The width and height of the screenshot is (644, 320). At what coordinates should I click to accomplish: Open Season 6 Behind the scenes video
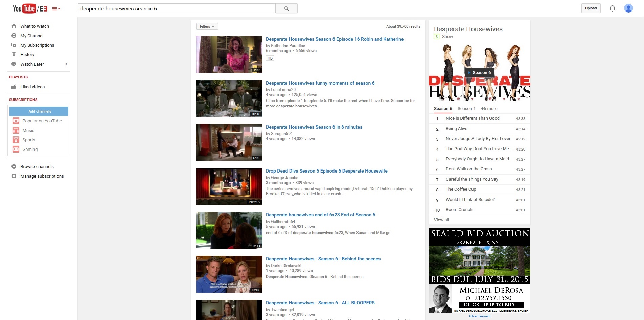pyautogui.click(x=323, y=259)
